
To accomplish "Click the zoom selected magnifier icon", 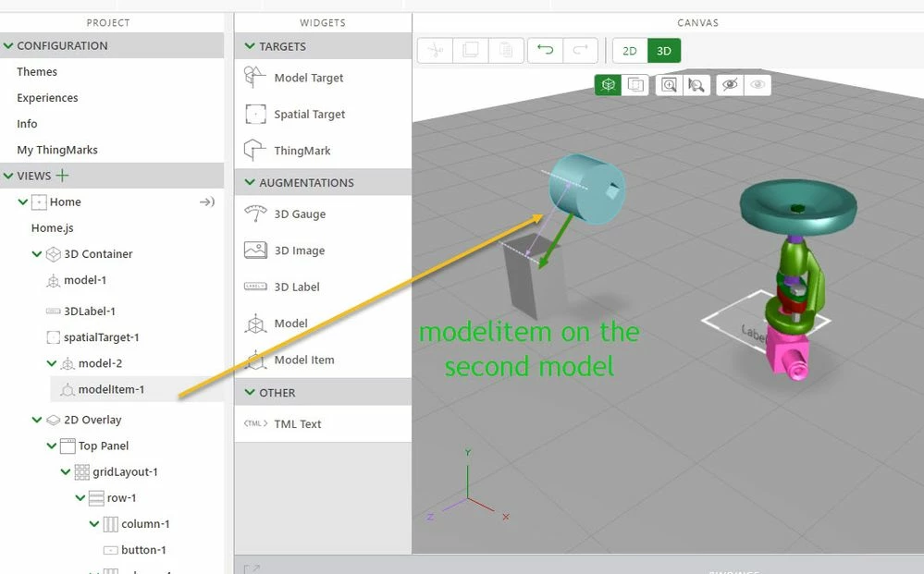I will tap(696, 85).
